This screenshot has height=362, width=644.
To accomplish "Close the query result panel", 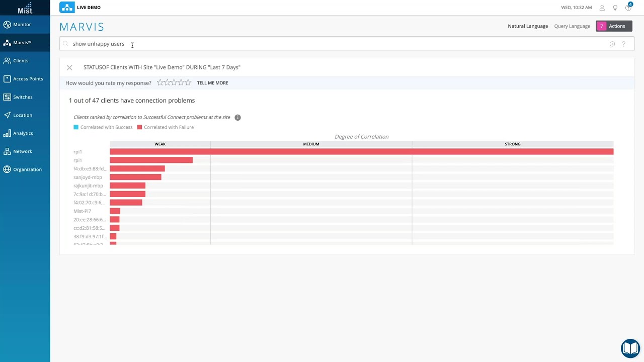I will click(69, 67).
